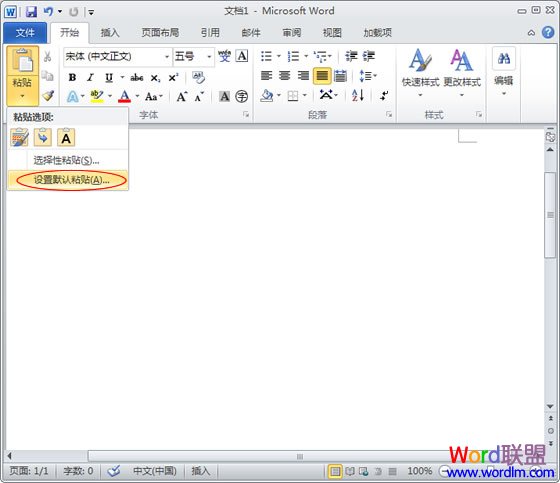
Task: Toggle Italic formatting
Action: [x=90, y=77]
